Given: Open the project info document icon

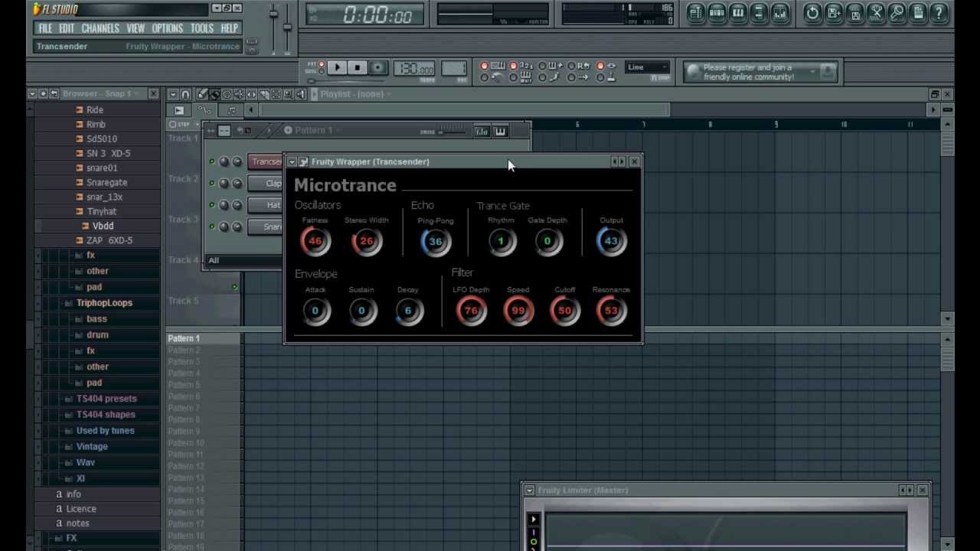Looking at the screenshot, I should [x=918, y=12].
